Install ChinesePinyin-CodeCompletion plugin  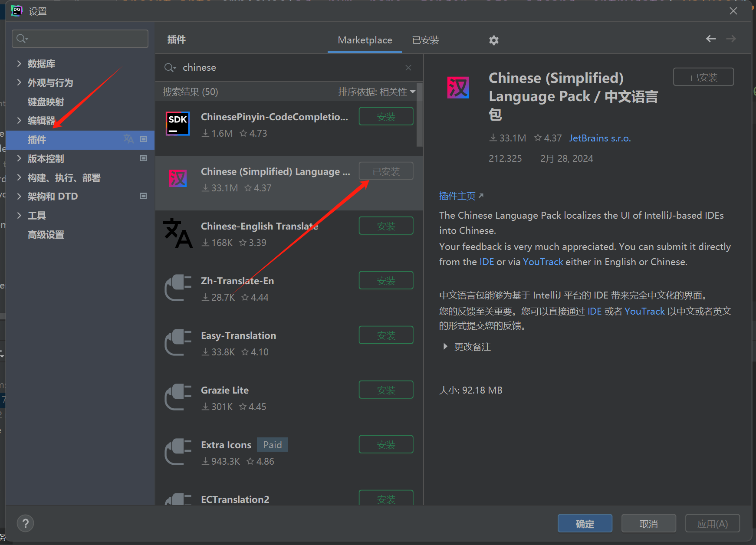386,117
